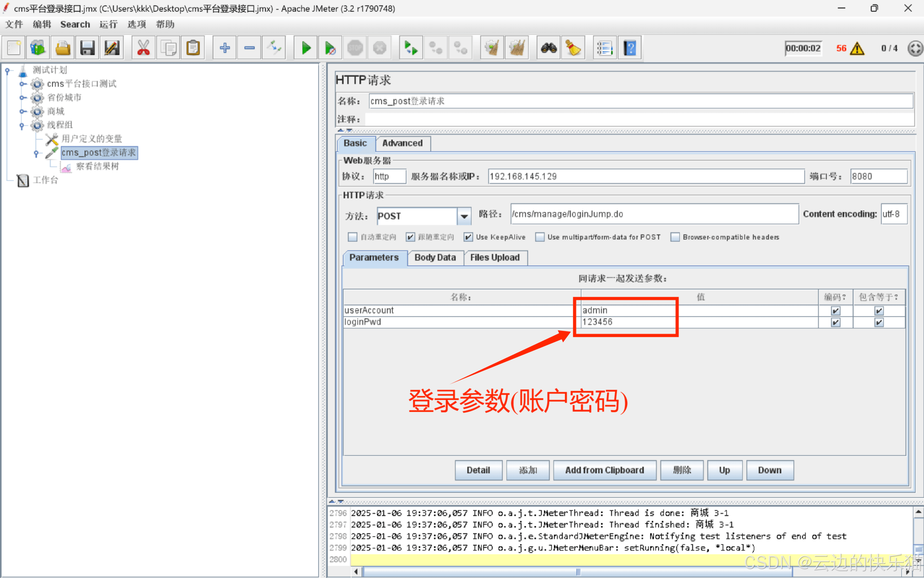Click the Clear All broom icon
The height and width of the screenshot is (578, 924).
pos(517,48)
